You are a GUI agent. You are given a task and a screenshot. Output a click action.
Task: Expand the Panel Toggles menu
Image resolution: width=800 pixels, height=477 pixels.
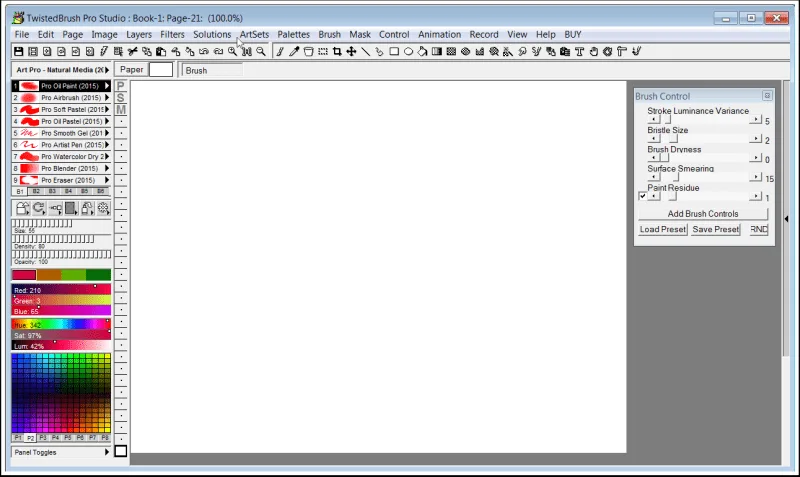(x=61, y=452)
